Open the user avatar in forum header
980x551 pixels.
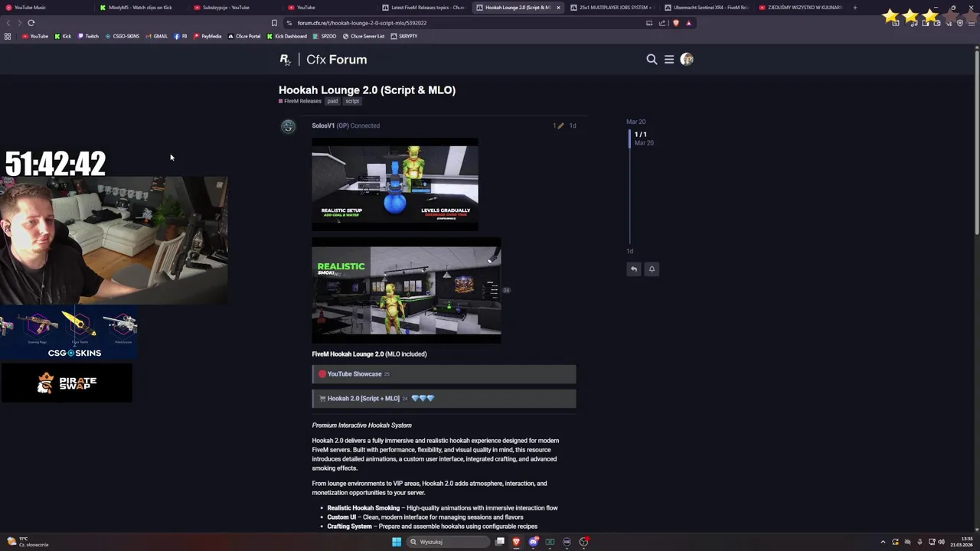(687, 59)
